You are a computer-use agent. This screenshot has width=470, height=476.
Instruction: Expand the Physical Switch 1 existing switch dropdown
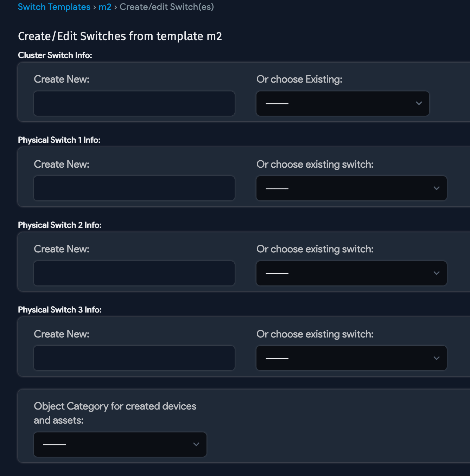click(x=351, y=188)
